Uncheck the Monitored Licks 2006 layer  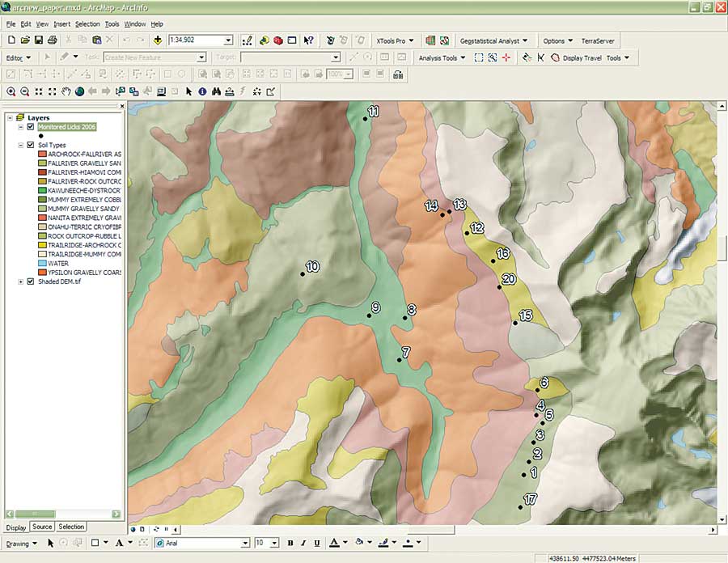click(x=31, y=126)
